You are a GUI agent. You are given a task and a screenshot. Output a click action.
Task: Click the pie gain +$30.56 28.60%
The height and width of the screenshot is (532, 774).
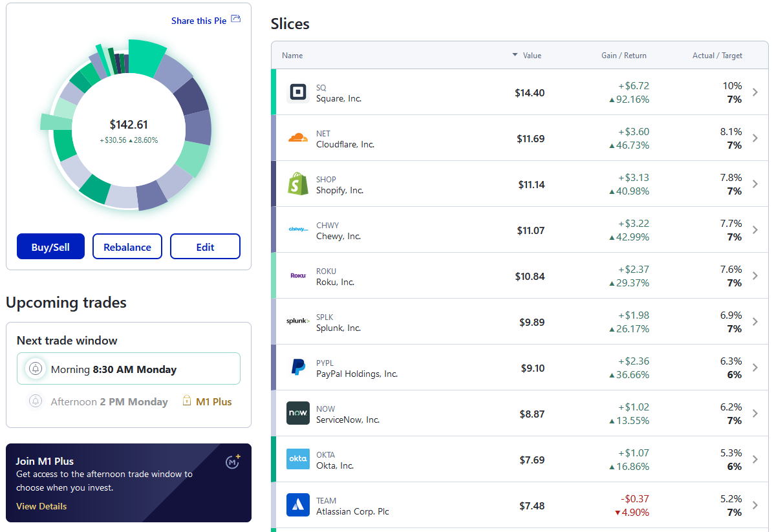(x=129, y=140)
